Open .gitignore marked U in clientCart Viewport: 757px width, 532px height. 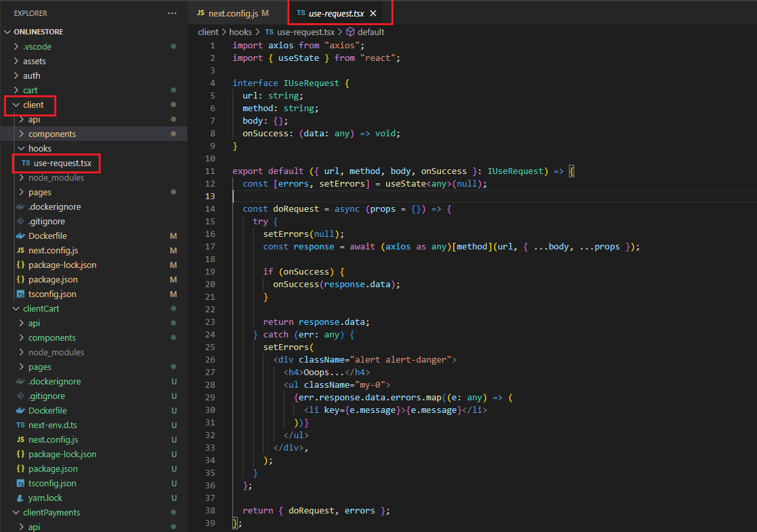[x=46, y=396]
